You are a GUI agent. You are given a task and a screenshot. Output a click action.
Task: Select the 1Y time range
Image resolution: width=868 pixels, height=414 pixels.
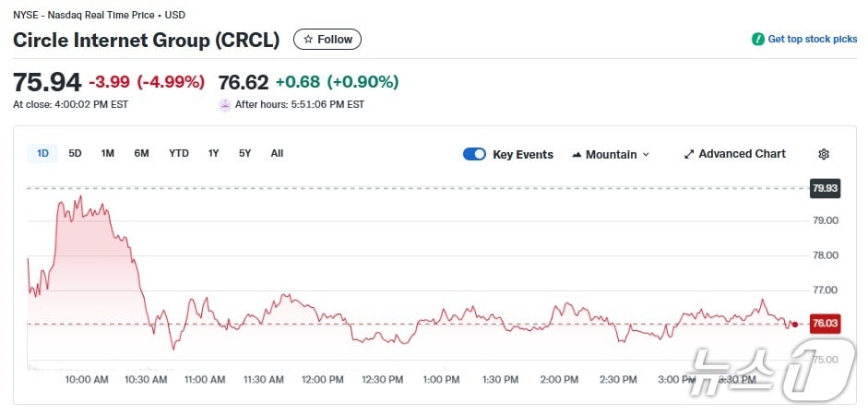point(214,153)
